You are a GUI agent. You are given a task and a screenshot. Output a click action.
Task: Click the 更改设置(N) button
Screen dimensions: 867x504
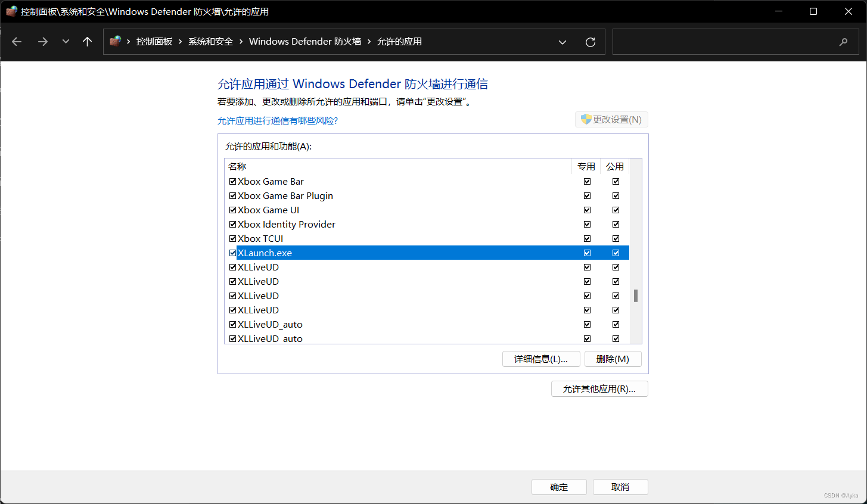point(611,120)
